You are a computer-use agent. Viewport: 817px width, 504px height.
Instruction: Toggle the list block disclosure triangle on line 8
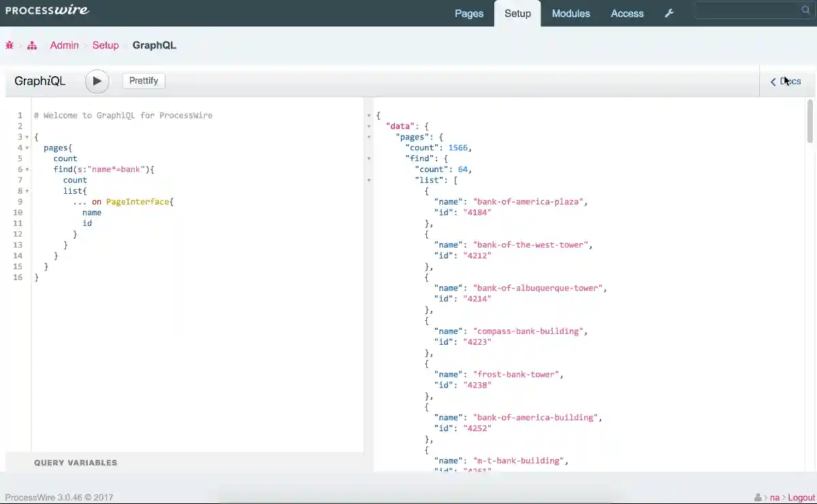click(x=29, y=191)
